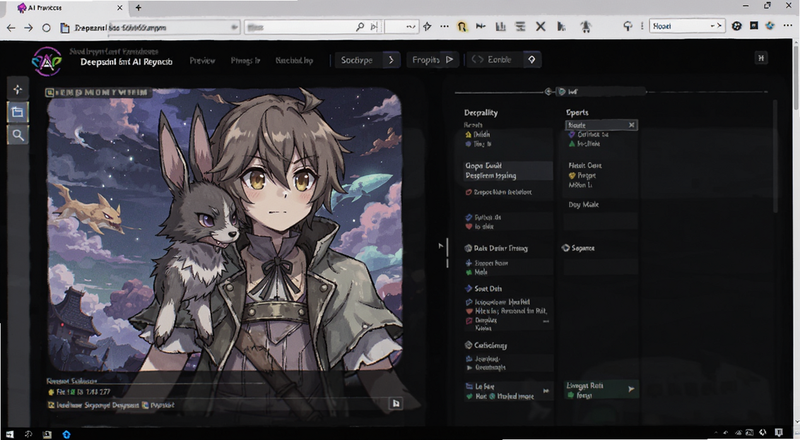
Task: Click the arrow on green Livagat Rots button
Action: point(631,389)
